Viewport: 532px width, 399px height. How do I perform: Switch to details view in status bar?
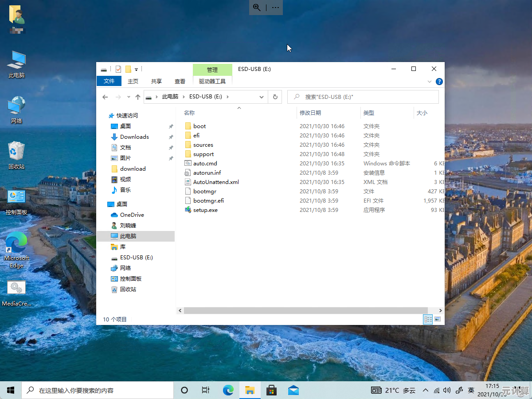(x=428, y=319)
